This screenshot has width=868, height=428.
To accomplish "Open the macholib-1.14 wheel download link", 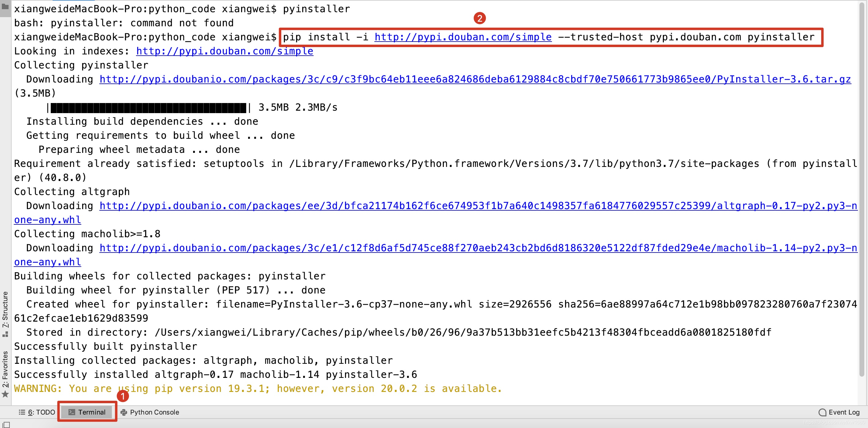I will point(478,248).
